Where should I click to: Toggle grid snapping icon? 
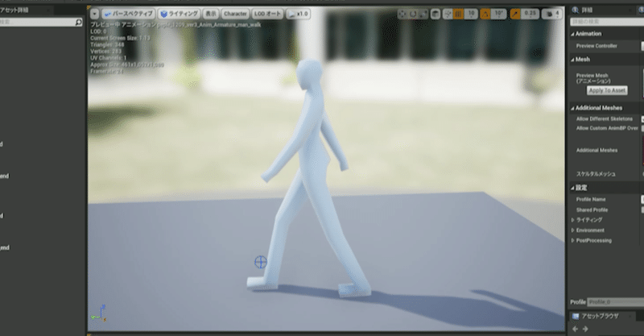458,14
